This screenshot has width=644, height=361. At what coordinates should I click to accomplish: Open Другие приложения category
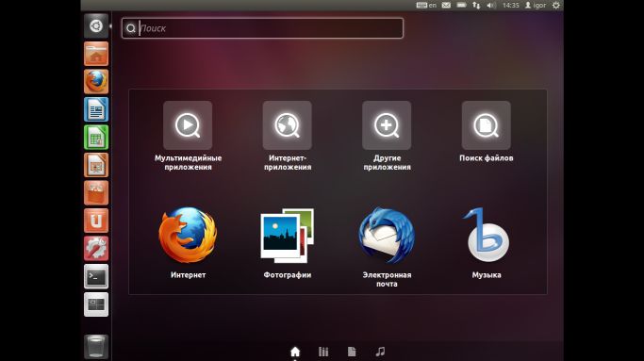387,136
